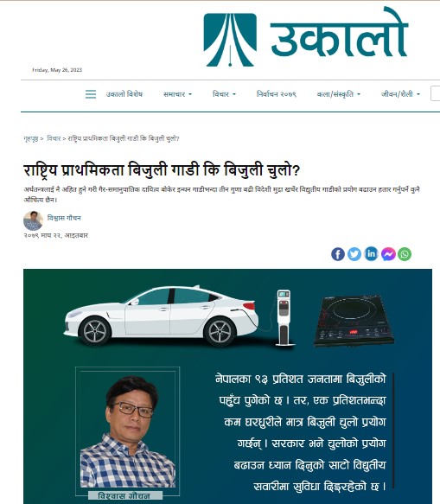Open उकालो विशेष menu item
The image size is (440, 504).
click(124, 94)
